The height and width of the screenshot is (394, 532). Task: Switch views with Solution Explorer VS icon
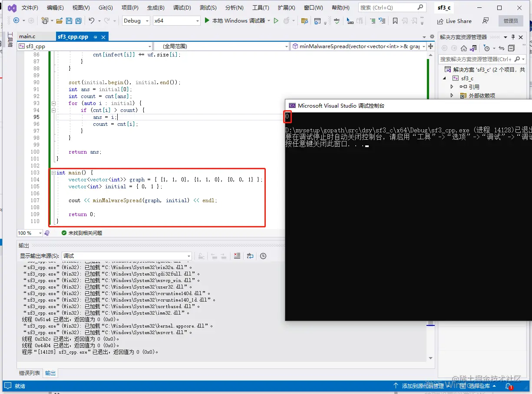click(x=474, y=48)
